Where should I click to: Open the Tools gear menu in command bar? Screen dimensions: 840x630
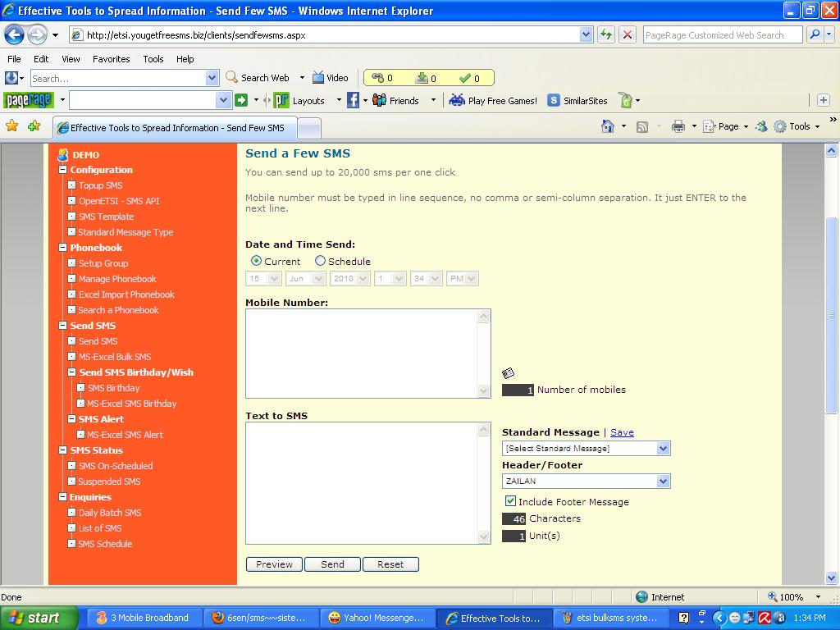[797, 126]
